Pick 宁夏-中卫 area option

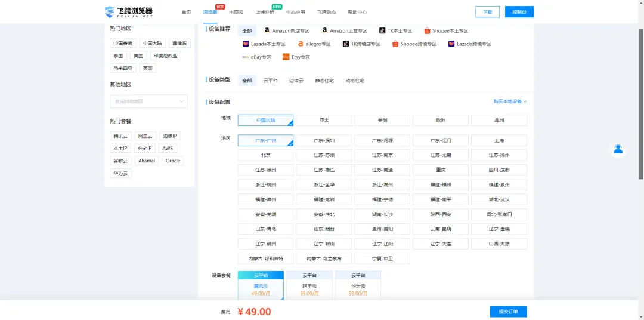coord(382,259)
